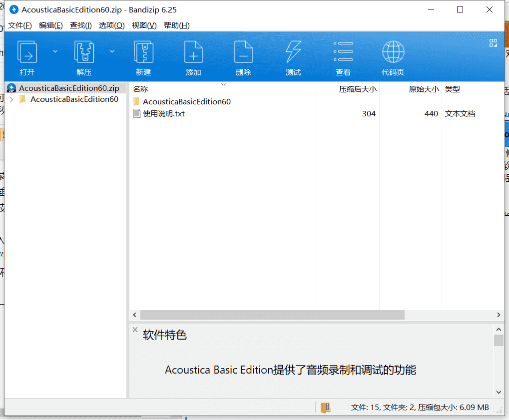Maximize the Bandizip window
The image size is (509, 420).
coord(460,9)
